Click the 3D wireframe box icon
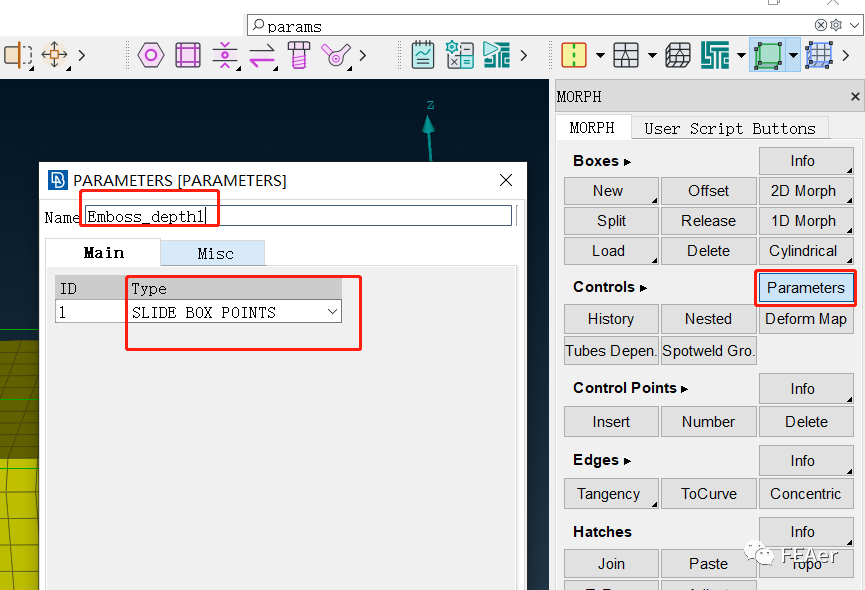Image resolution: width=865 pixels, height=590 pixels. [x=677, y=55]
